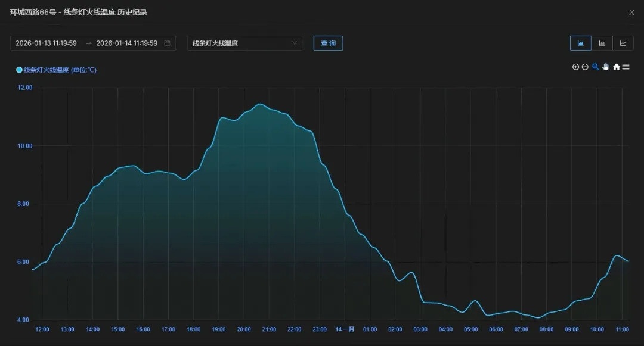Click the 14 一月 date axis label
The width and height of the screenshot is (644, 346).
pyautogui.click(x=345, y=329)
